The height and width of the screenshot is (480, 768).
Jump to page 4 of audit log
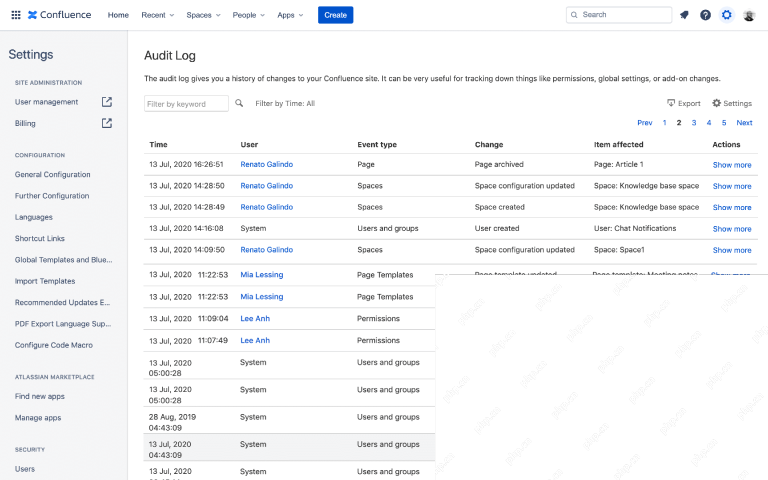[x=709, y=123]
